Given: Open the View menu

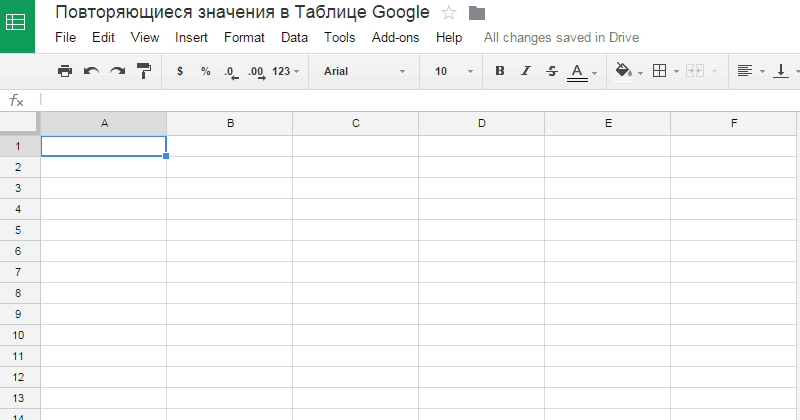Looking at the screenshot, I should point(145,38).
